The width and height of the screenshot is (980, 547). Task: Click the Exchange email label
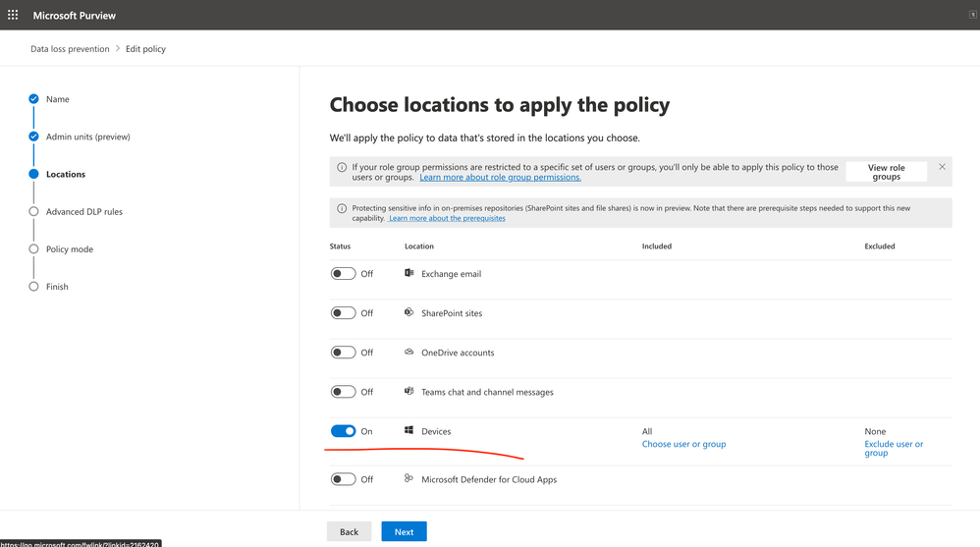tap(452, 274)
